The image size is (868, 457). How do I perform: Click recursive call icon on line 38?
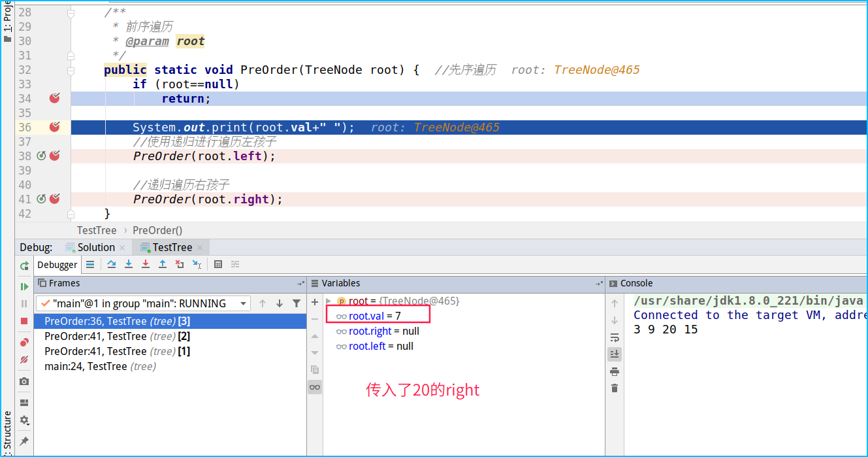pyautogui.click(x=41, y=156)
